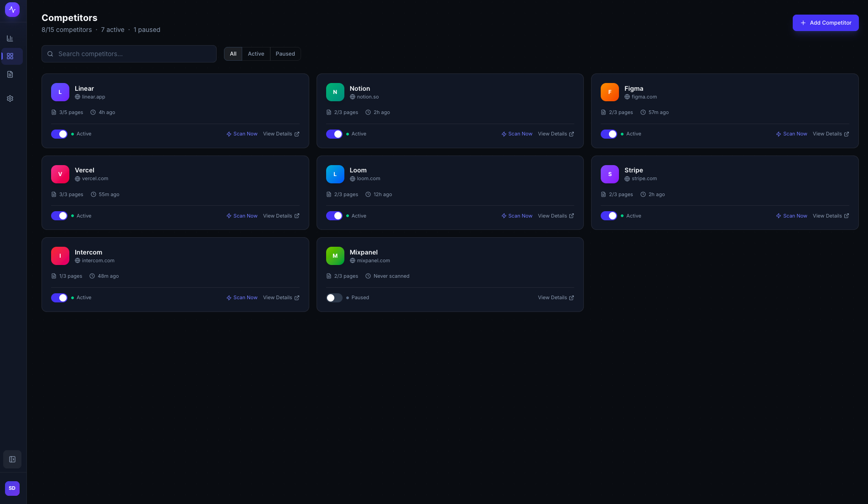868x504 pixels.
Task: Open the reports document sidebar icon
Action: (x=10, y=74)
